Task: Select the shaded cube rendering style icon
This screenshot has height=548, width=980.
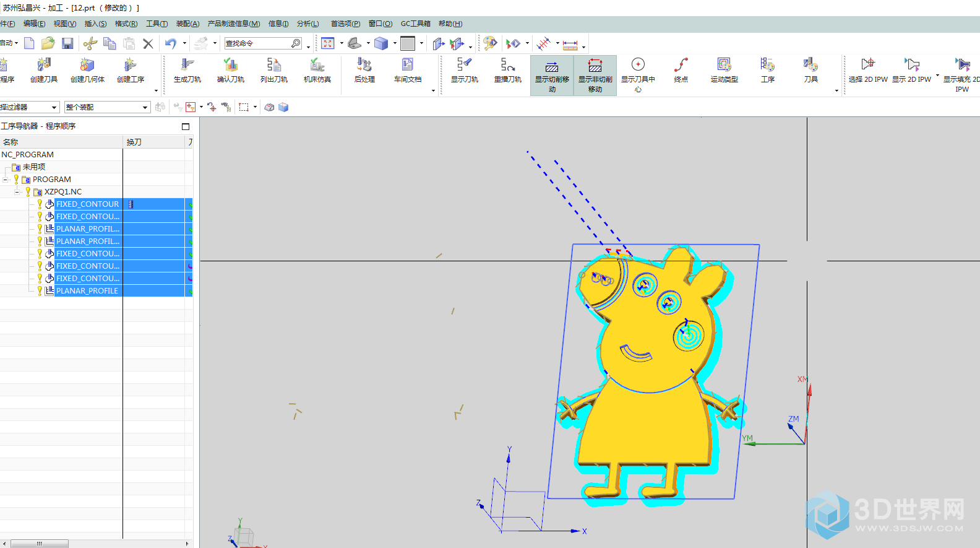Action: (x=381, y=43)
